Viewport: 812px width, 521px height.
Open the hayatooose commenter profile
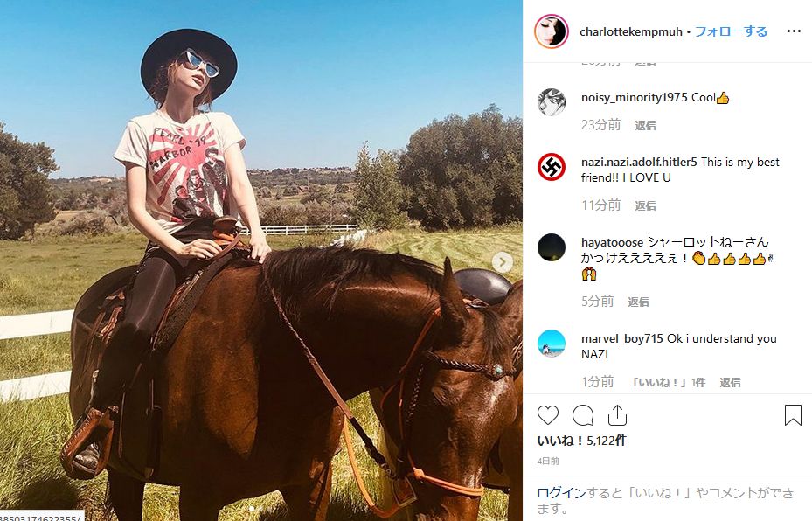pyautogui.click(x=612, y=242)
